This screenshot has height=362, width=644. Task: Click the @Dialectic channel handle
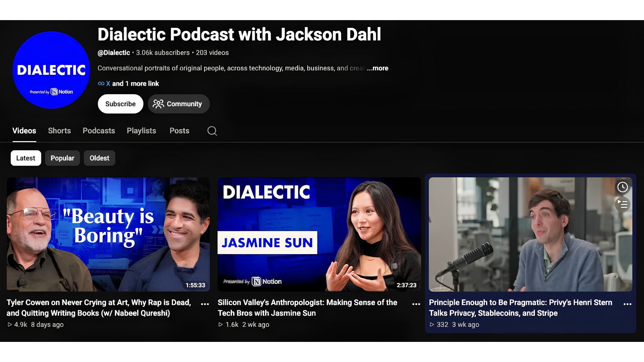pos(114,53)
